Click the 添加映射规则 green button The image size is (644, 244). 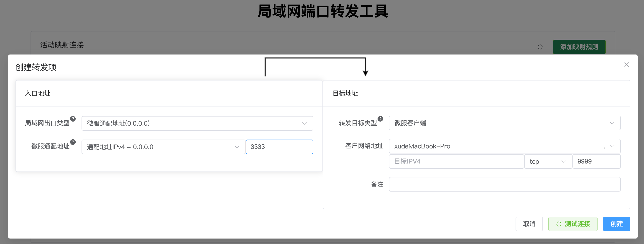[x=579, y=47]
